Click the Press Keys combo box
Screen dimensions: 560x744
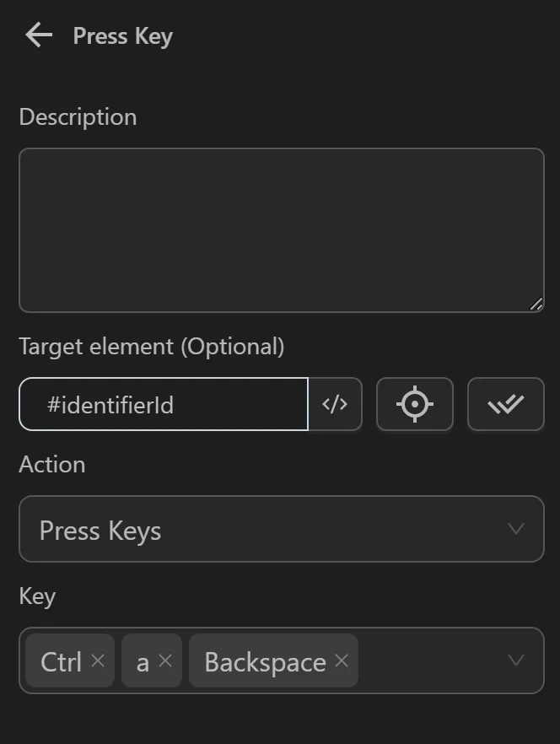282,529
